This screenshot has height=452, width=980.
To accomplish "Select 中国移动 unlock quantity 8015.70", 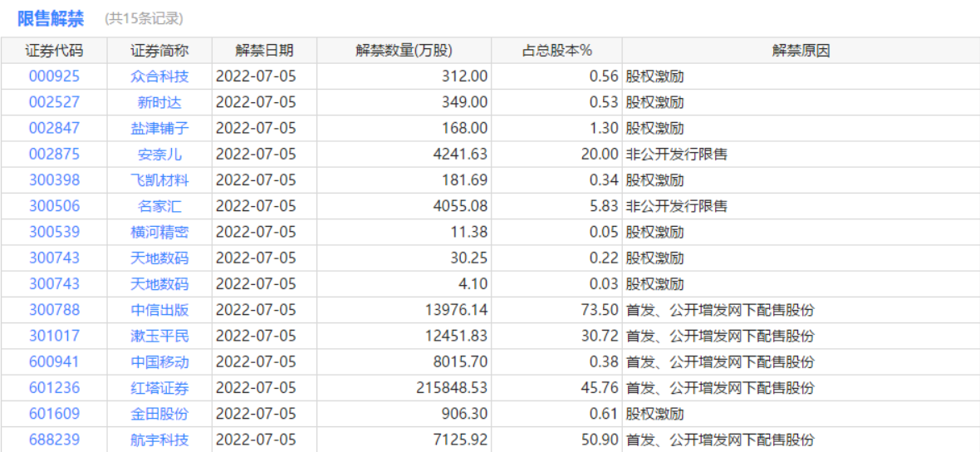I will (460, 362).
